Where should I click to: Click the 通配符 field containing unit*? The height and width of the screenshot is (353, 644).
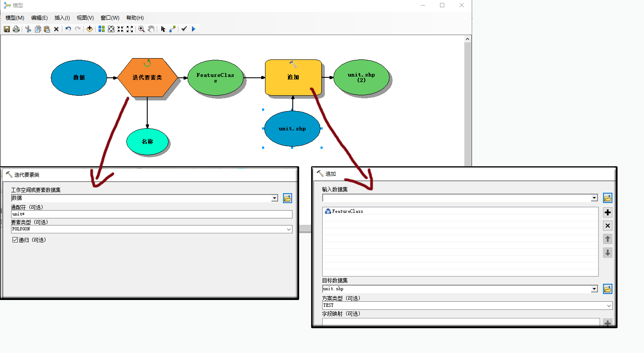pos(152,214)
